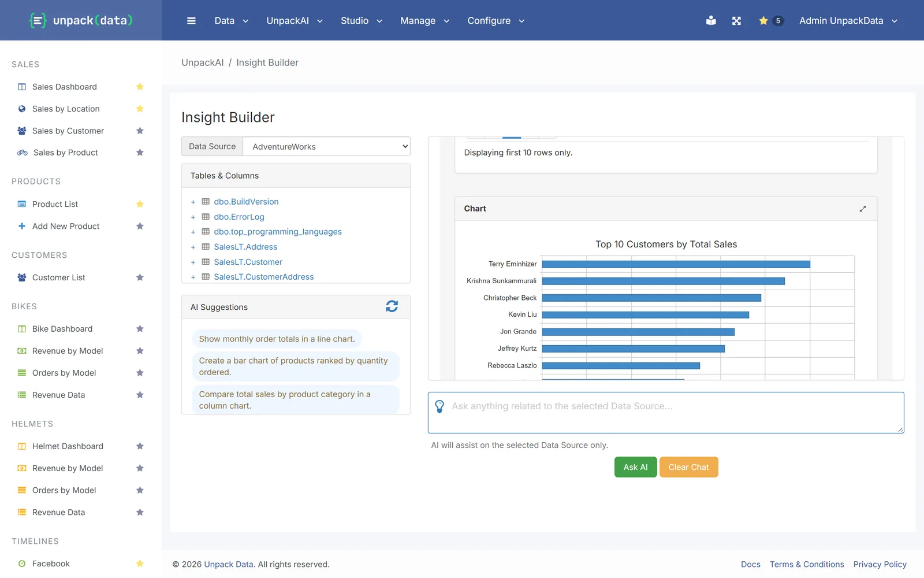The width and height of the screenshot is (924, 578).
Task: Click the hamburger menu icon in the navbar
Action: point(191,21)
